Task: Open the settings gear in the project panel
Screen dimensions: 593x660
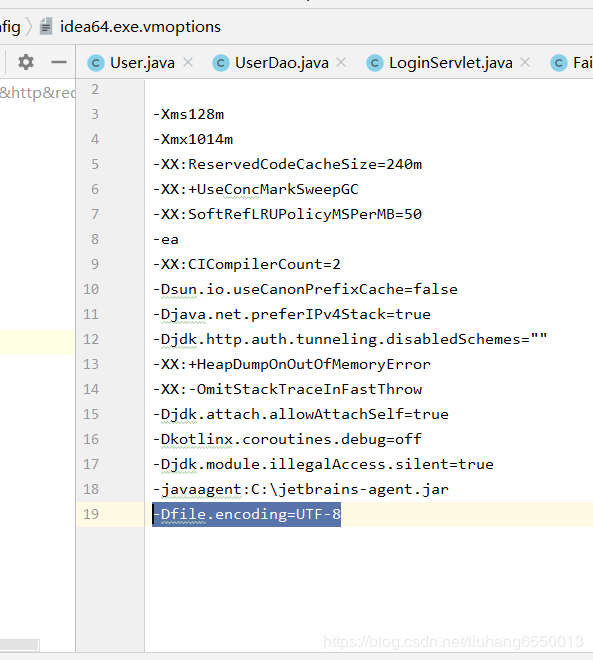Action: [26, 62]
